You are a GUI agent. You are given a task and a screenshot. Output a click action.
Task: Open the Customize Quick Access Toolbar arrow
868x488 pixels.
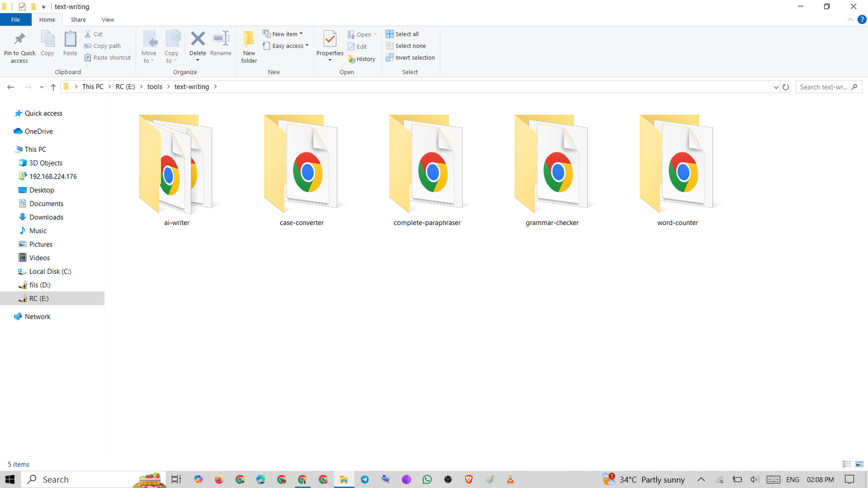[x=43, y=7]
